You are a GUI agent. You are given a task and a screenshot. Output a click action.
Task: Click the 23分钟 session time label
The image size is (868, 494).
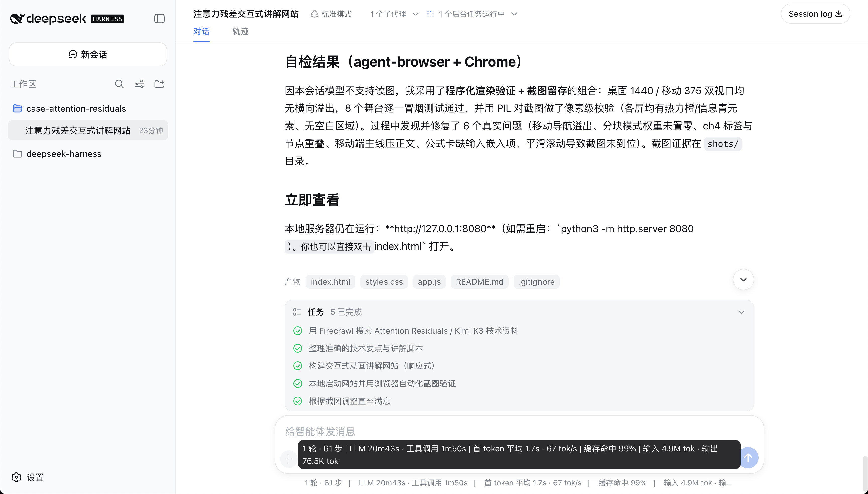[x=151, y=130]
